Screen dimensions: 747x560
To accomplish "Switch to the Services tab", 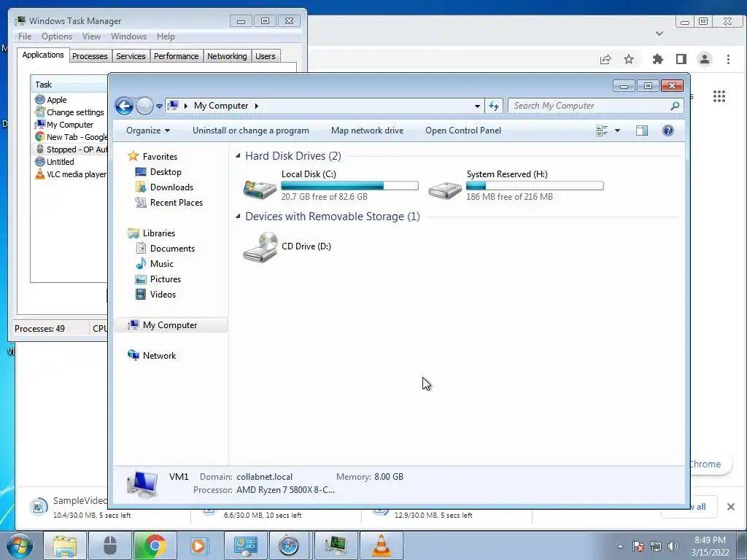I will [131, 56].
